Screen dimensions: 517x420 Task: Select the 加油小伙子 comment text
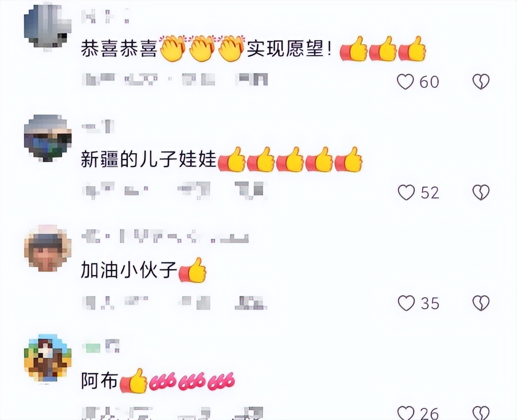(144, 271)
